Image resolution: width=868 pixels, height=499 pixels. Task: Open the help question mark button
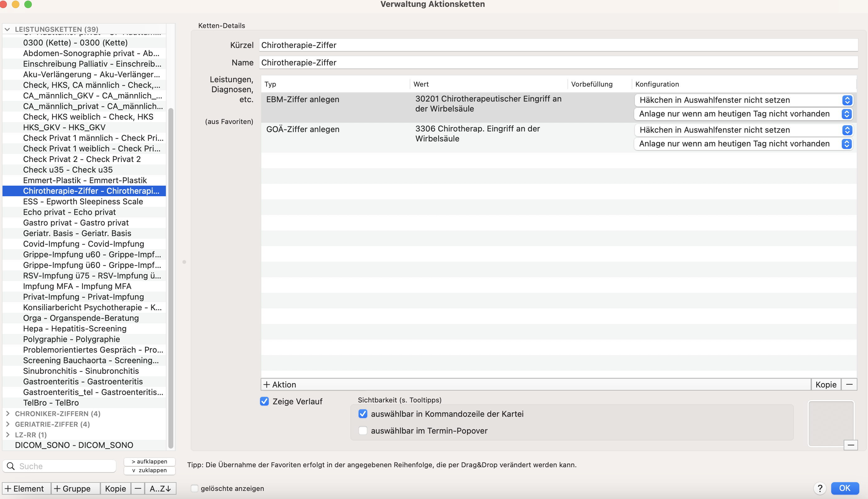820,488
